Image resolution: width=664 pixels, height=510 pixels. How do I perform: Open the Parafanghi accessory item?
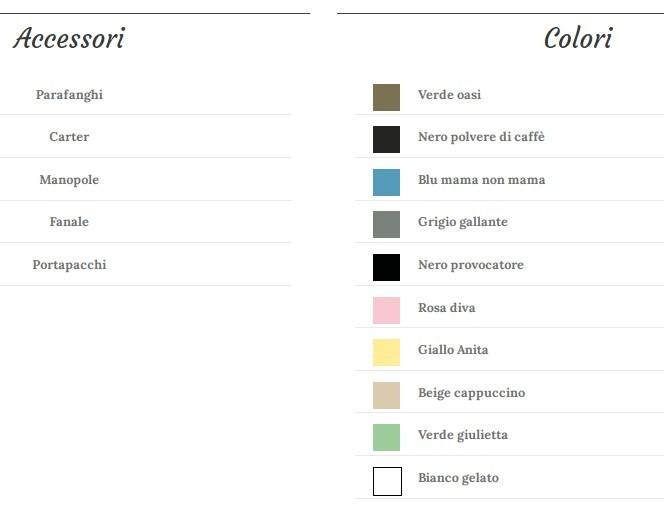pos(69,95)
